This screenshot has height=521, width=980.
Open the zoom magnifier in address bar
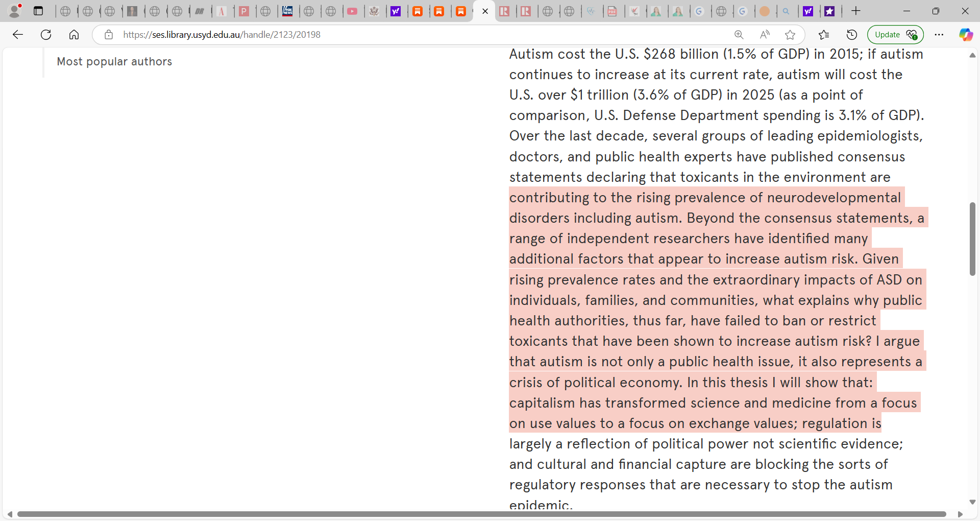tap(739, 35)
